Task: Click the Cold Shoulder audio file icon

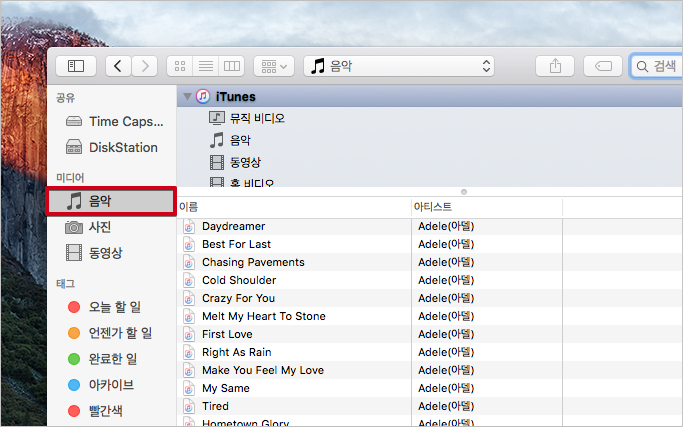Action: pos(189,281)
